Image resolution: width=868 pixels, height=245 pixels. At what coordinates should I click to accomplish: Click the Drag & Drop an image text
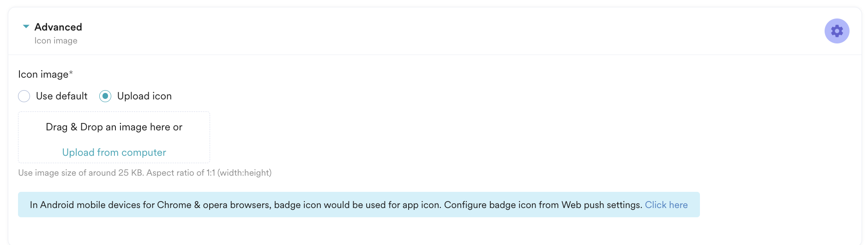pos(114,127)
